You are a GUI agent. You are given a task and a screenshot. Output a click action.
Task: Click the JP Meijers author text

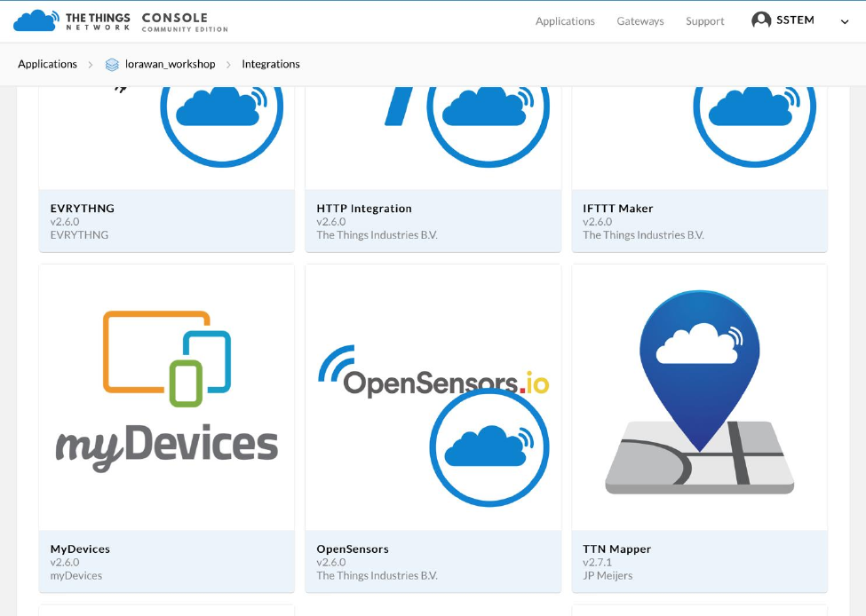point(608,575)
